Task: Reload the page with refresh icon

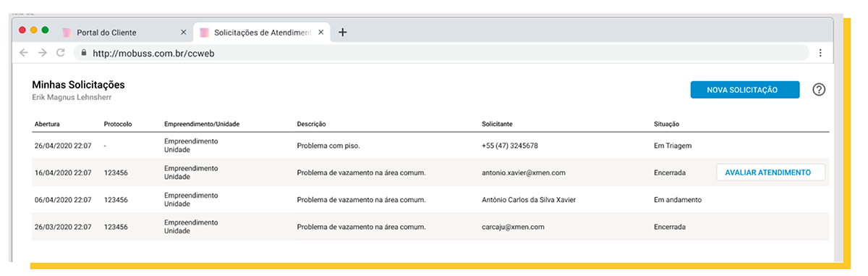Action: (61, 53)
